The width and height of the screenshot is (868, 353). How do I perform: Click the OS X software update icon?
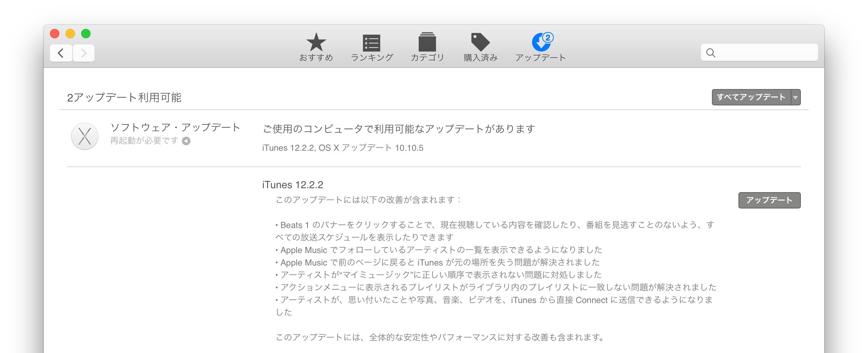[x=85, y=136]
